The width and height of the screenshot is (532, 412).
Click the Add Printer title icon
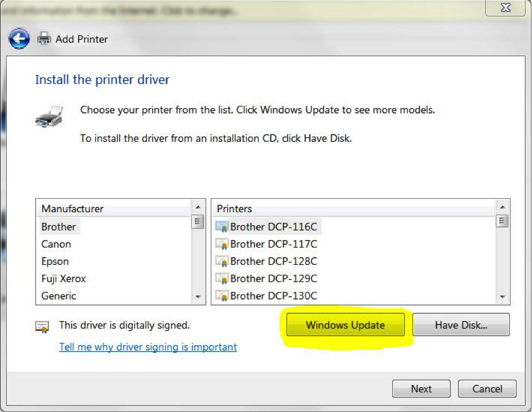pos(44,39)
